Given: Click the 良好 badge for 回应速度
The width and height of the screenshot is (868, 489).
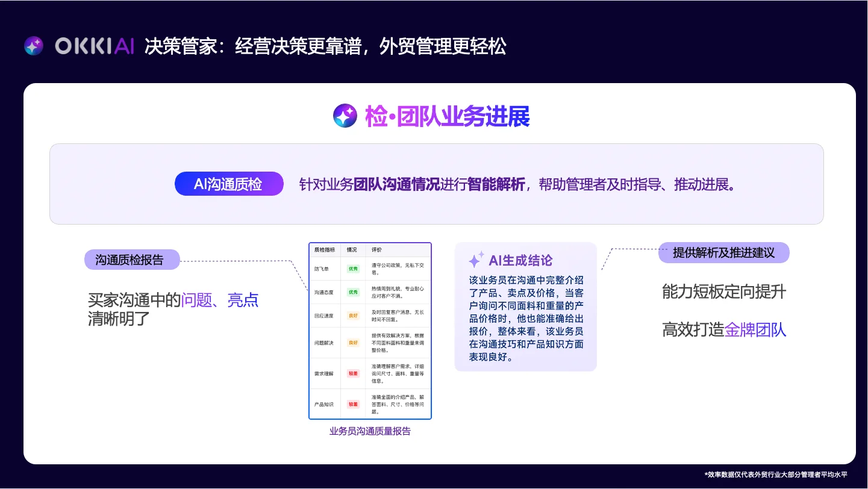Looking at the screenshot, I should click(x=352, y=316).
